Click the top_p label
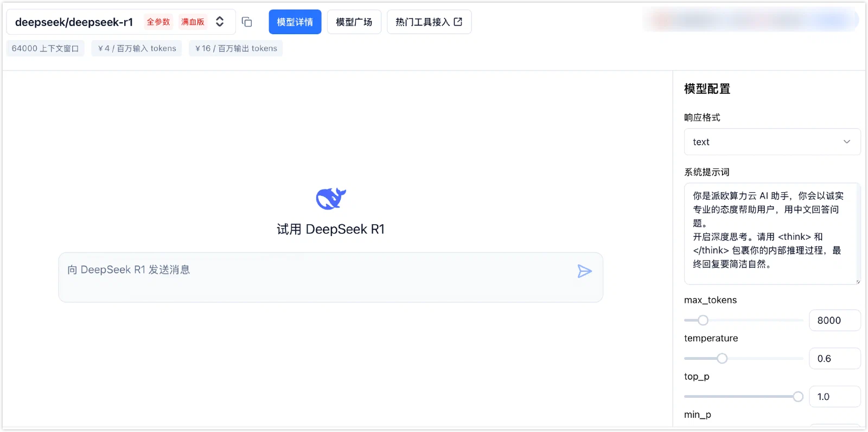Image resolution: width=868 pixels, height=432 pixels. [x=697, y=377]
